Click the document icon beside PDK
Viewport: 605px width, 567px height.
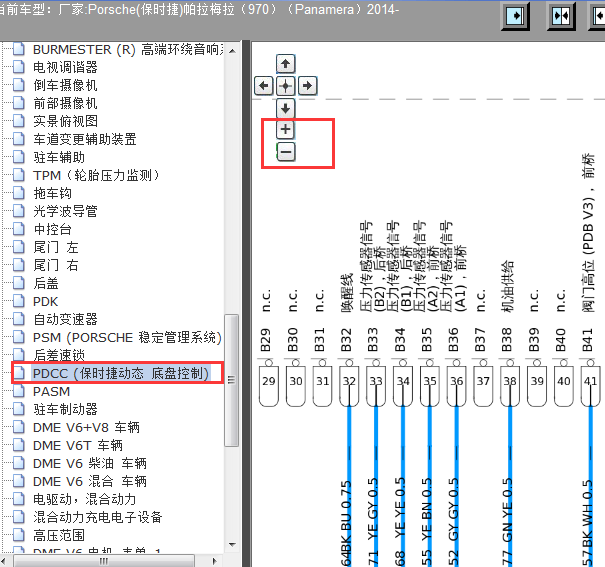pos(19,301)
